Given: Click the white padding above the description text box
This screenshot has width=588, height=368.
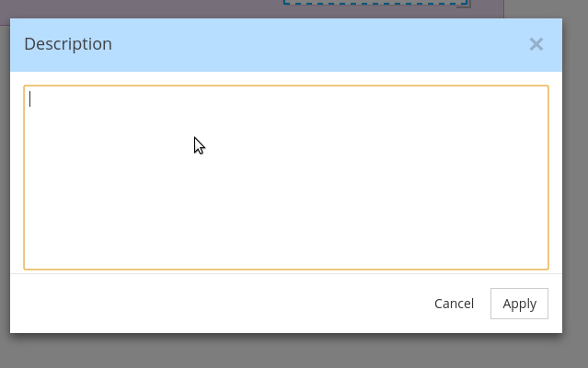Looking at the screenshot, I should [x=286, y=78].
